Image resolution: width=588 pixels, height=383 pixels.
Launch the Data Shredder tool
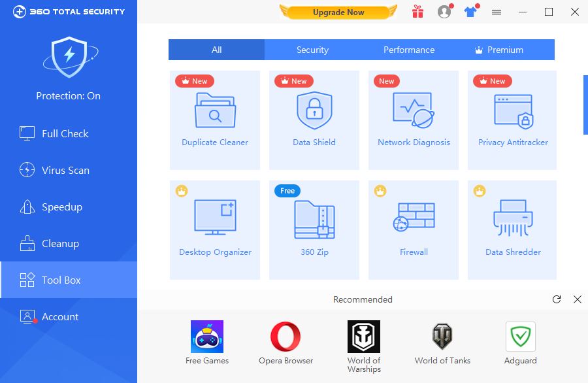[512, 230]
